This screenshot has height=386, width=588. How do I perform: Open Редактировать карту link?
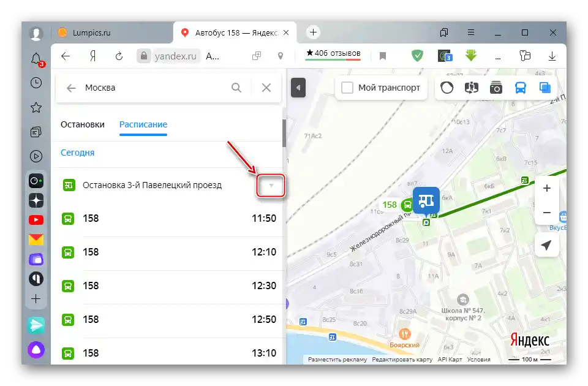point(402,360)
